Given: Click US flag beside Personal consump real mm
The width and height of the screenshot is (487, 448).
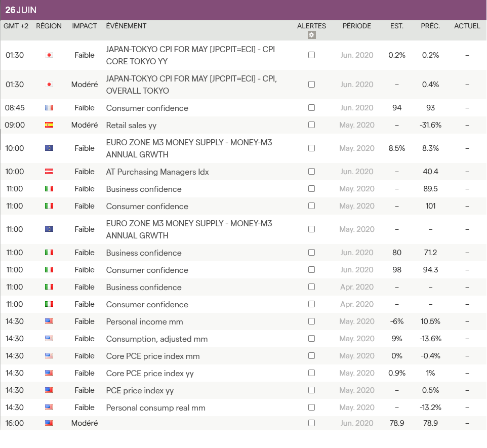Looking at the screenshot, I should coord(49,408).
